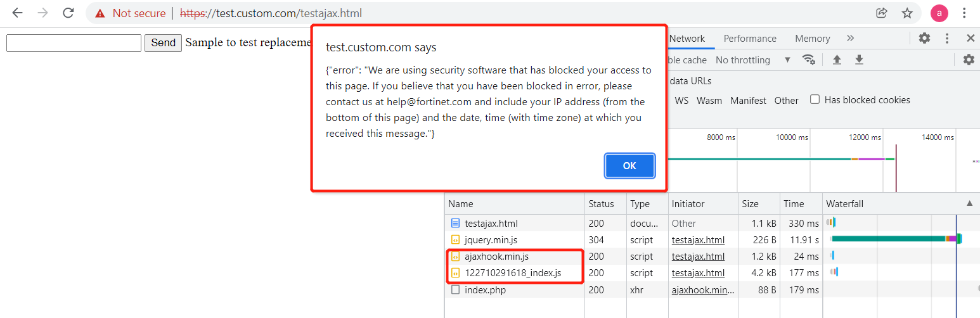The image size is (980, 318).
Task: Open DevTools settings gear
Action: [925, 38]
